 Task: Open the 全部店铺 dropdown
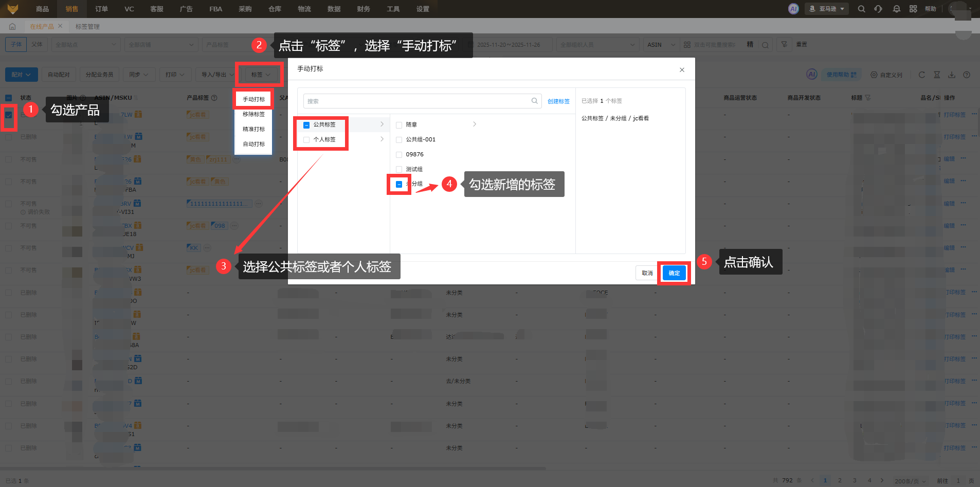(x=161, y=45)
